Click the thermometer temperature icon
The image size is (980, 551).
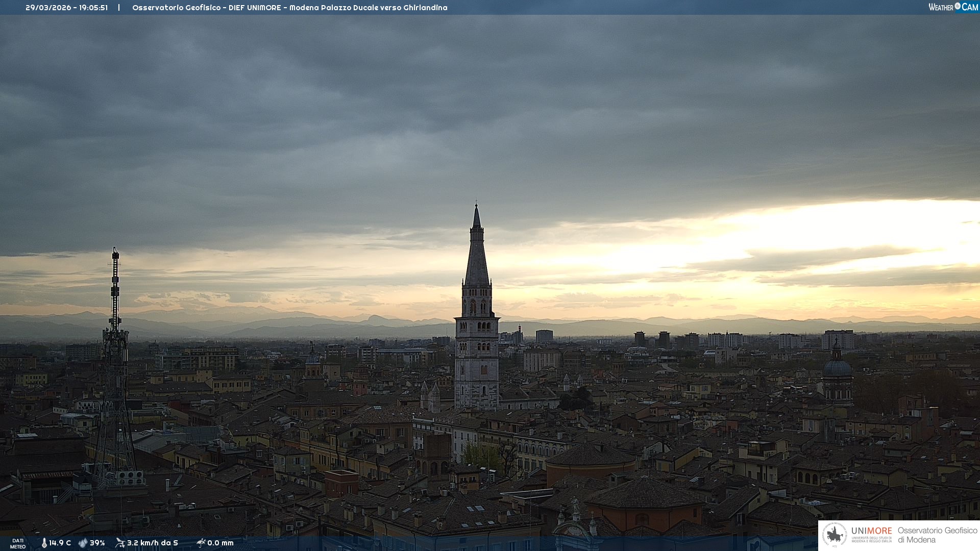44,543
